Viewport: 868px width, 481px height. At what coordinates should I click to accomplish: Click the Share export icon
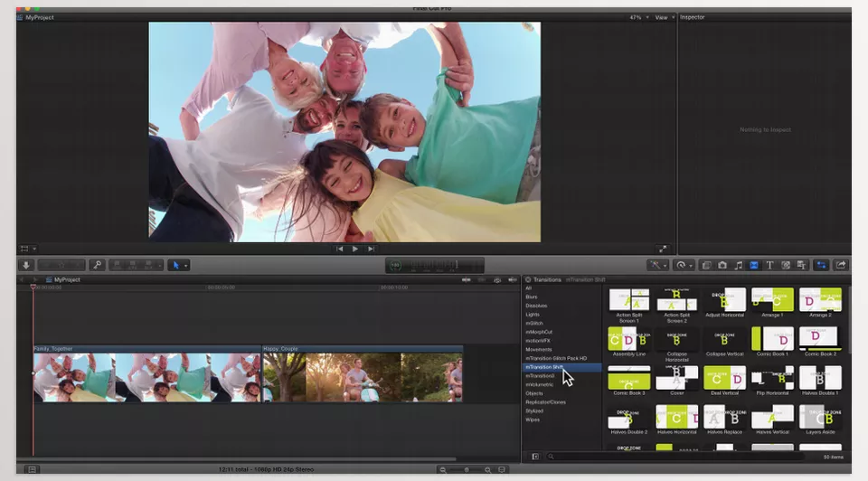pyautogui.click(x=840, y=265)
